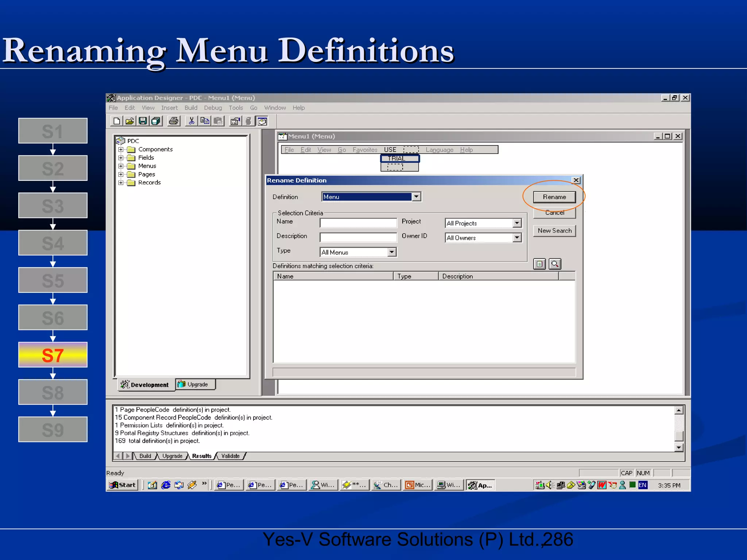Click the Ch... taskbar button
747x560 pixels.
387,485
